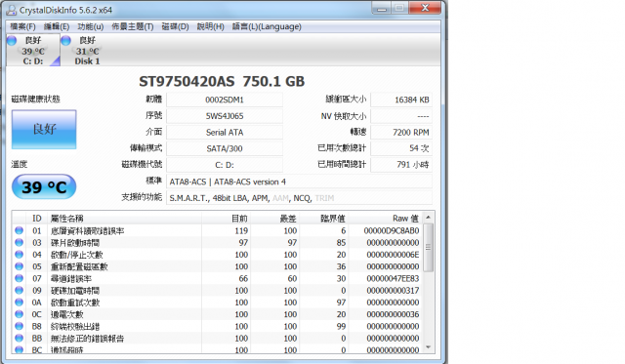Open the 磁碟(D) menu

(175, 26)
